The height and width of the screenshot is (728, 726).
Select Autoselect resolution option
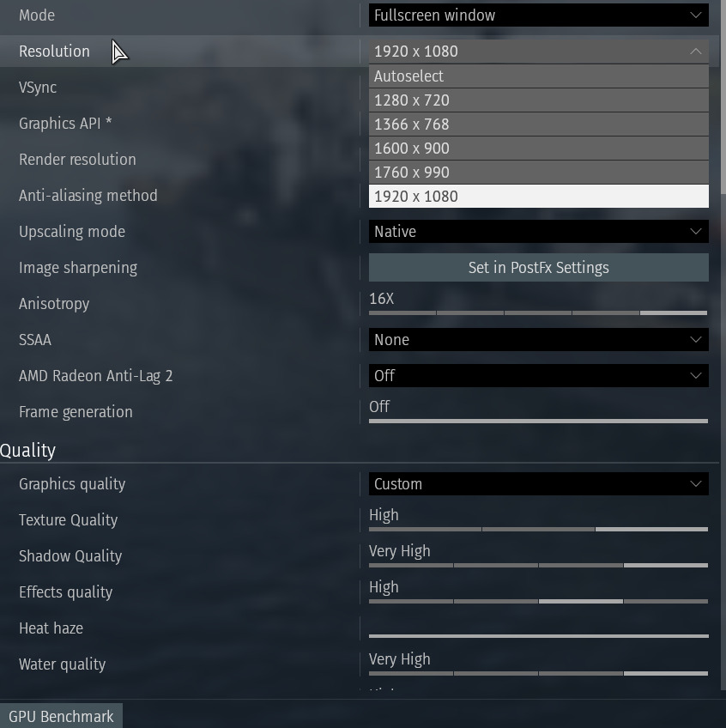[x=538, y=76]
